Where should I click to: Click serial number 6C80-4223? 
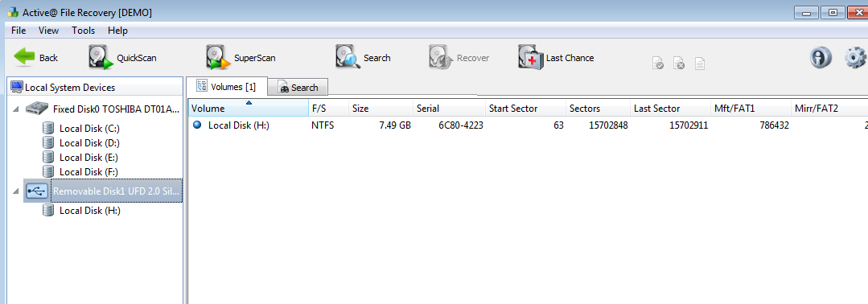tap(461, 125)
